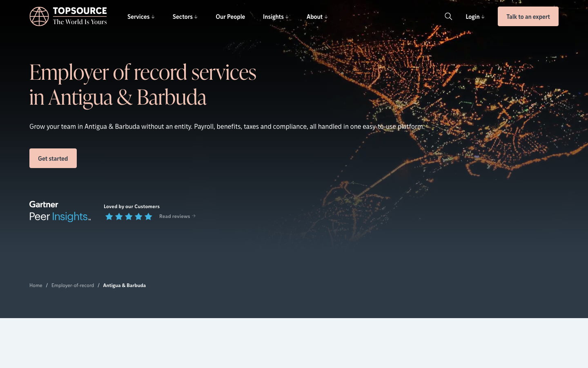Click the TOPSOURCE The World Is Yours wordmark

point(80,16)
